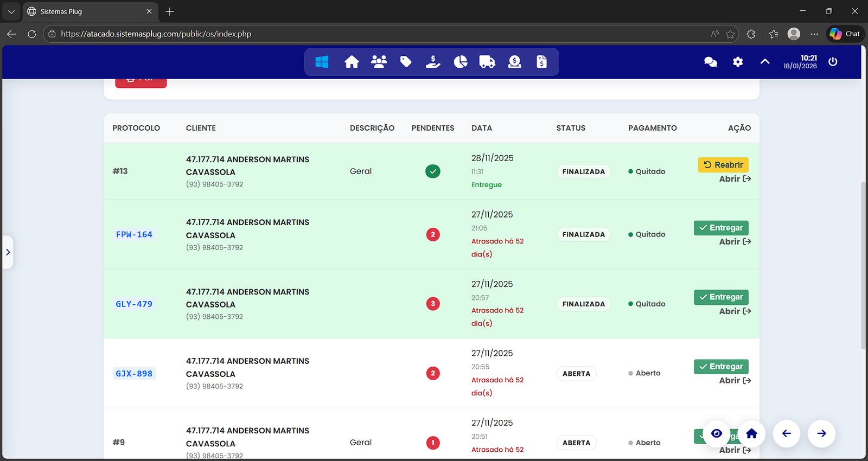The width and height of the screenshot is (868, 461).
Task: Click the home icon in top navigation bar
Action: pyautogui.click(x=352, y=62)
